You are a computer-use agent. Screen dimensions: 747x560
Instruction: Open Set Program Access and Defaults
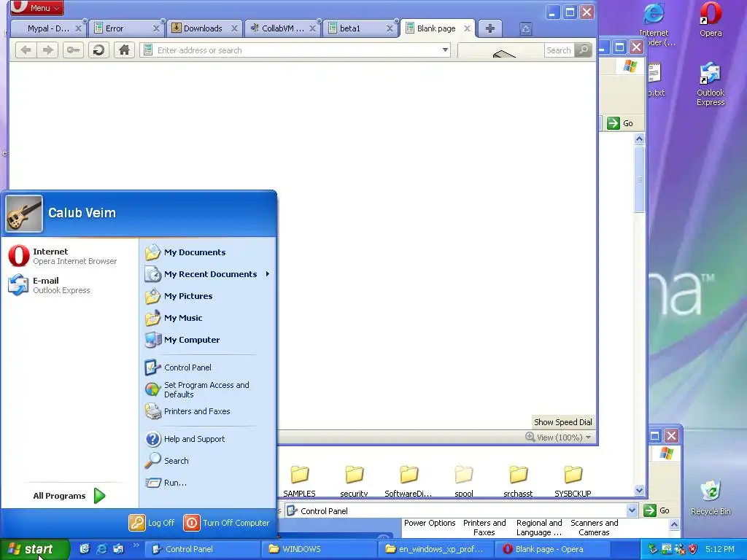coord(207,389)
